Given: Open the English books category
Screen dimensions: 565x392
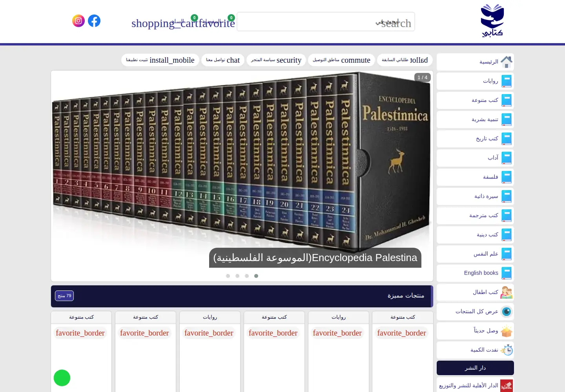Looking at the screenshot, I should pos(475,273).
